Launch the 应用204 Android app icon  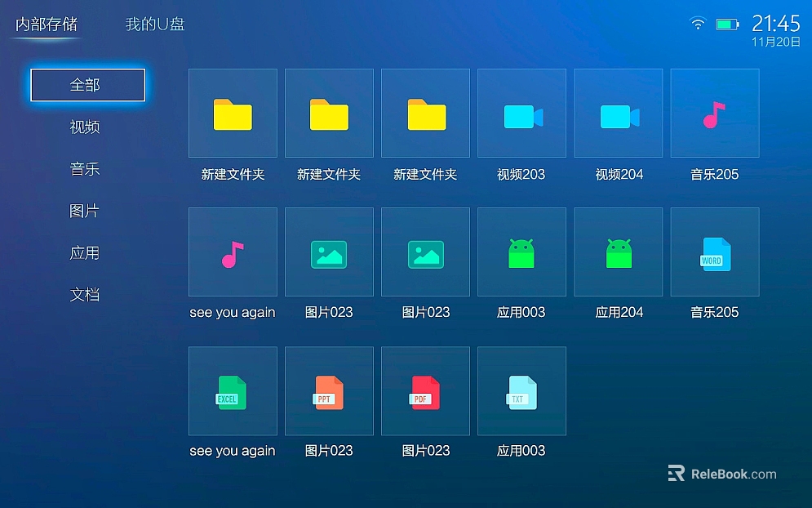tap(618, 252)
